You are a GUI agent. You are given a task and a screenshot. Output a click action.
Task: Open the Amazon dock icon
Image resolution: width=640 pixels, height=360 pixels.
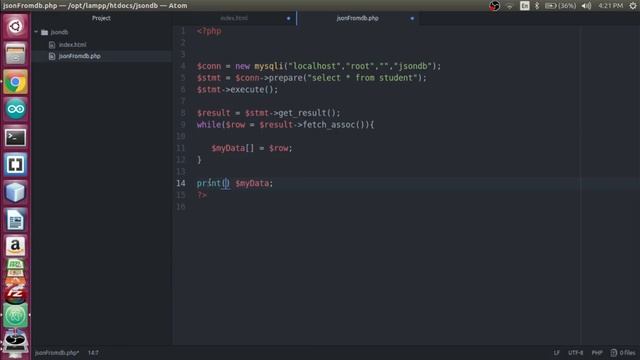(16, 246)
